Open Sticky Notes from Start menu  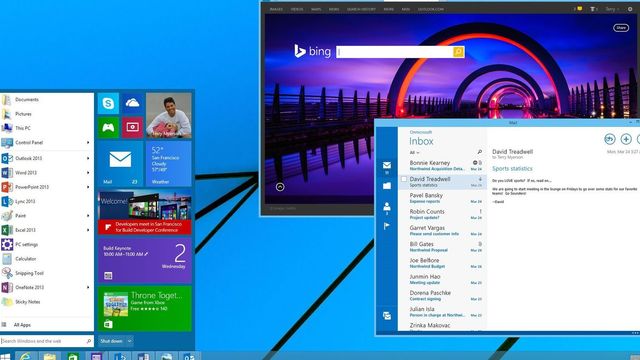tap(46, 302)
